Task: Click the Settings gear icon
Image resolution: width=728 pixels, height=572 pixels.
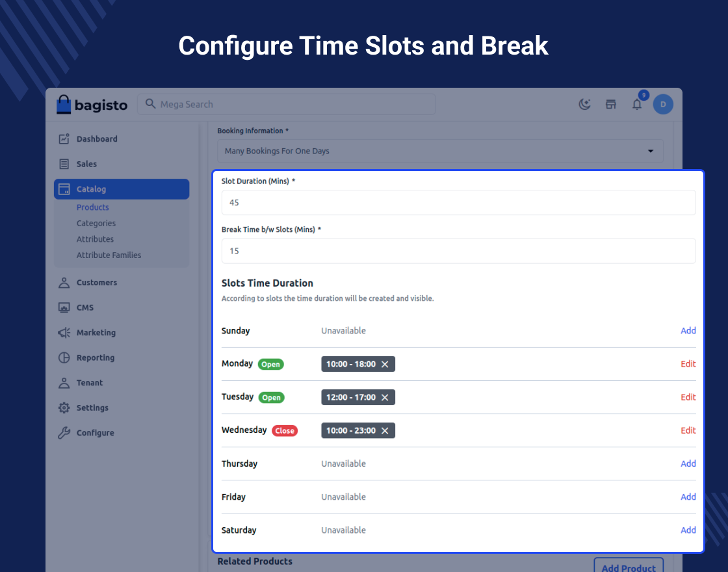Action: click(64, 408)
